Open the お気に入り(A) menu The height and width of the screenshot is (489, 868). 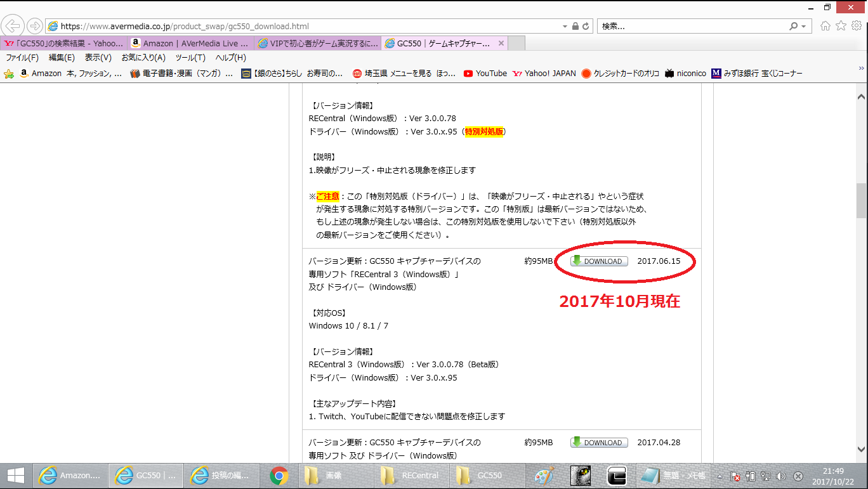coord(143,58)
